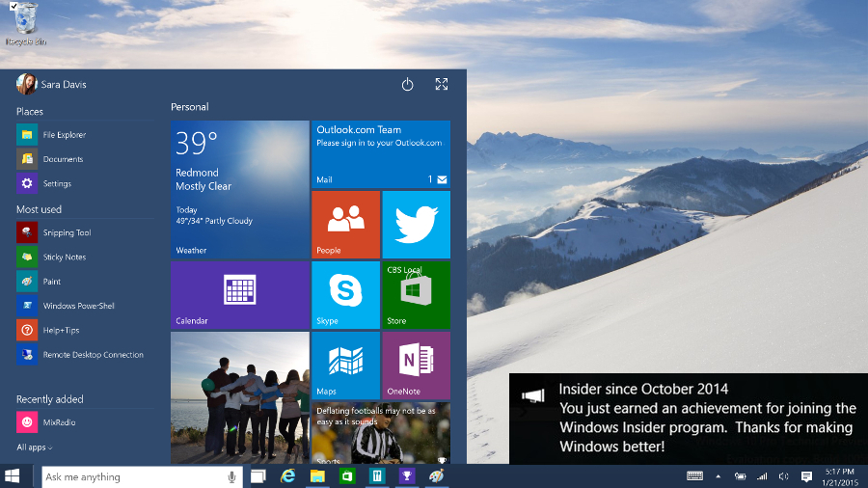This screenshot has width=868, height=488.
Task: Expand the All apps list
Action: (35, 447)
